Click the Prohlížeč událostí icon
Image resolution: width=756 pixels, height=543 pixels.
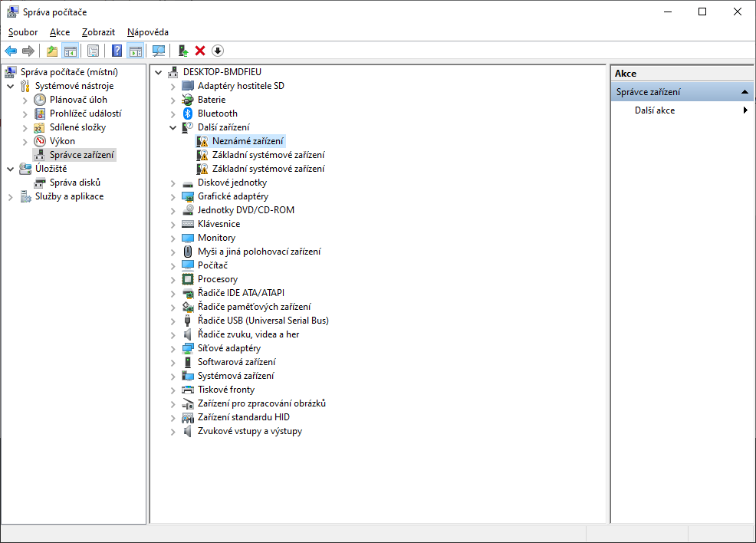tap(40, 114)
